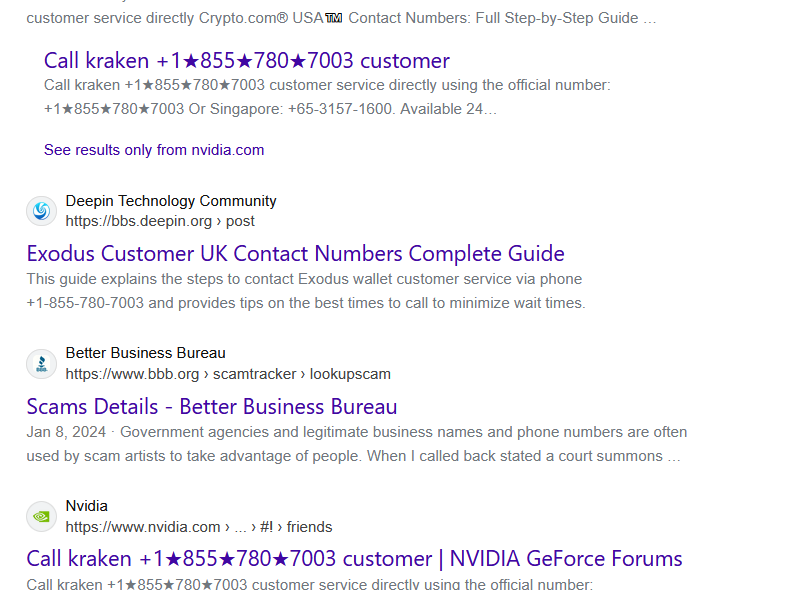Open 'Exodus Customer UK Contact Numbers Complete Guide'
This screenshot has width=786, height=590.
point(296,254)
